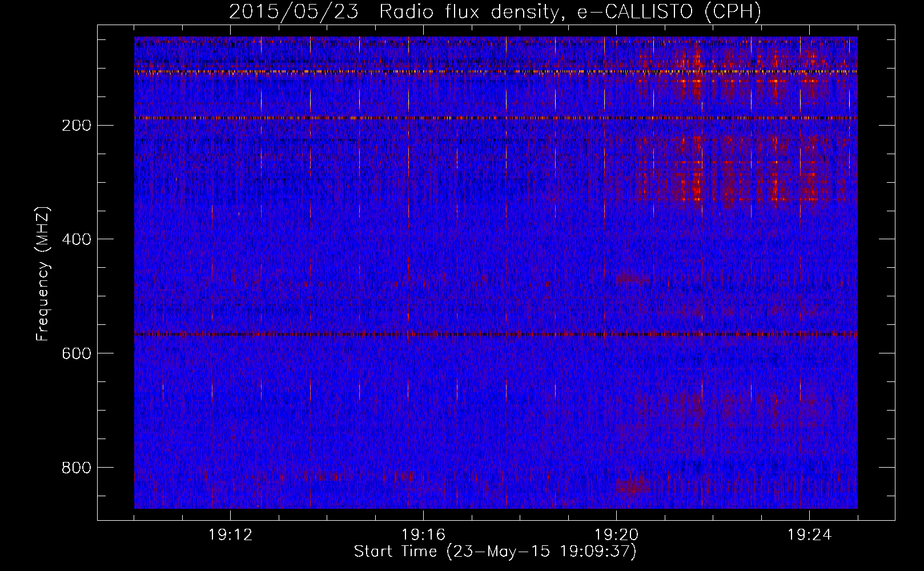Select the 400 frequency tick label

click(x=77, y=239)
